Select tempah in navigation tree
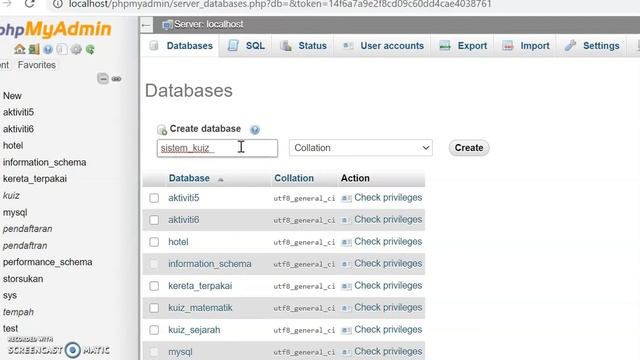The image size is (640, 360). pos(18,312)
